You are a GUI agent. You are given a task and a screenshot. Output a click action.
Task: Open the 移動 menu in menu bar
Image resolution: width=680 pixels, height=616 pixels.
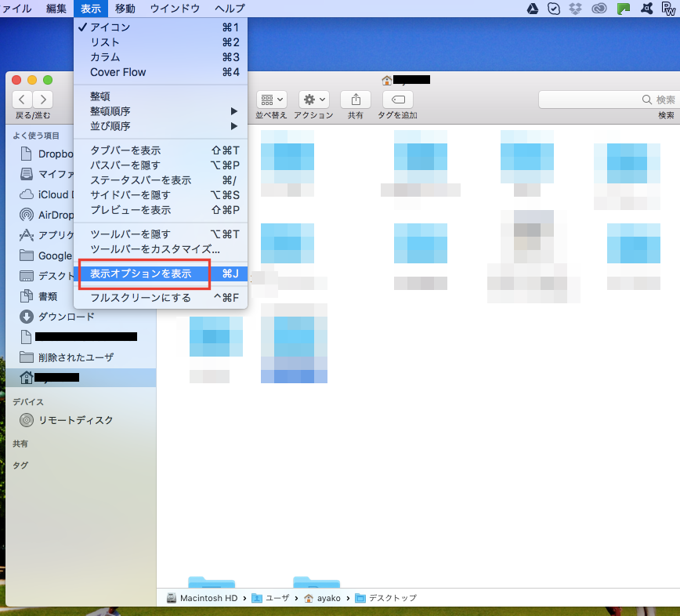coord(125,9)
